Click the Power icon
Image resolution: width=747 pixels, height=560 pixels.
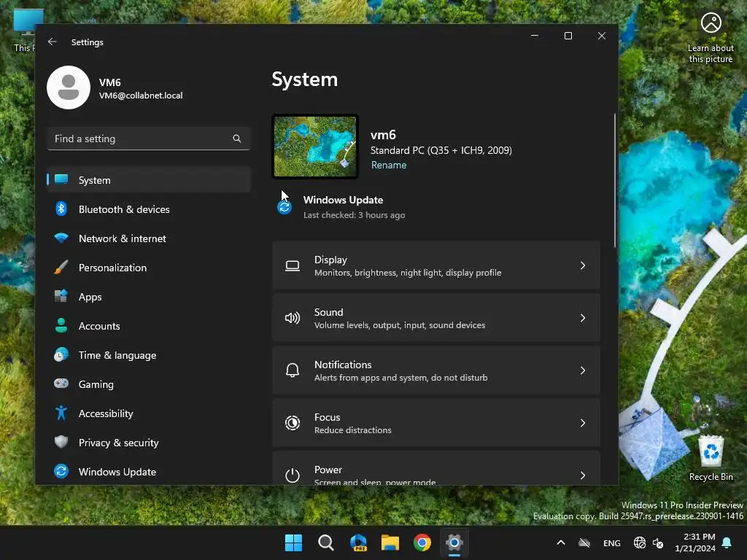point(293,475)
